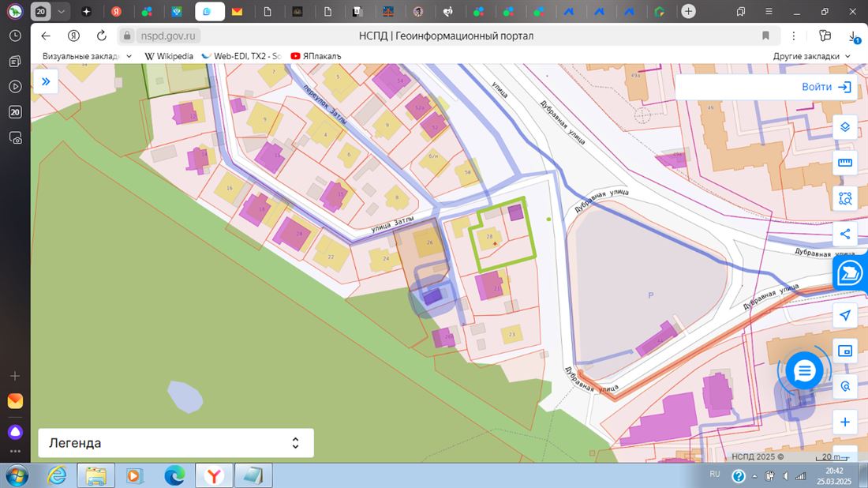Open Internet Explorer from the taskbar
The height and width of the screenshot is (488, 868).
pyautogui.click(x=57, y=475)
